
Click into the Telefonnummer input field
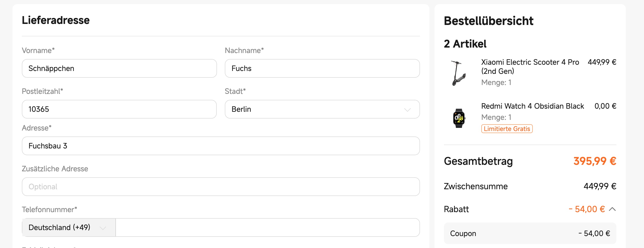point(268,227)
